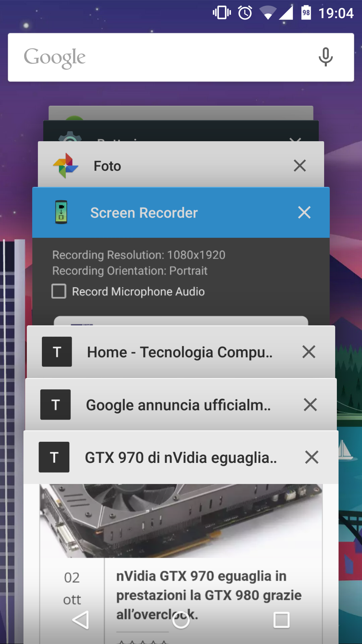Tap the Google voice search microphone
Screen dimensions: 362x644
click(325, 57)
